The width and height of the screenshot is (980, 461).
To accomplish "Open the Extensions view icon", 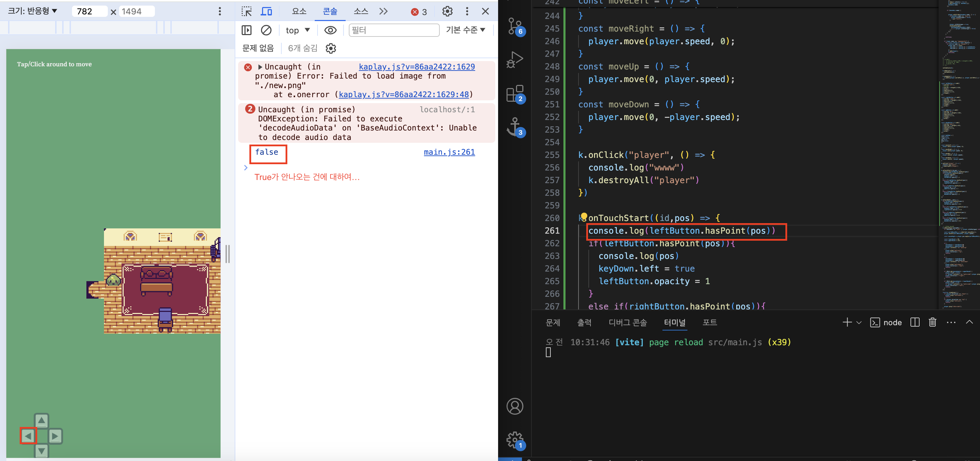I will (x=515, y=93).
